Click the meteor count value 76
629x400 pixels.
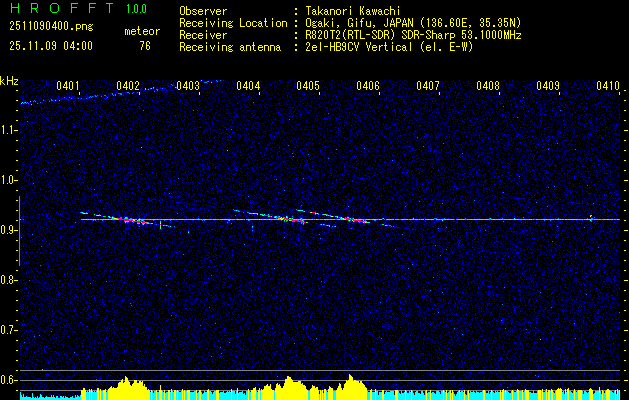pos(145,45)
